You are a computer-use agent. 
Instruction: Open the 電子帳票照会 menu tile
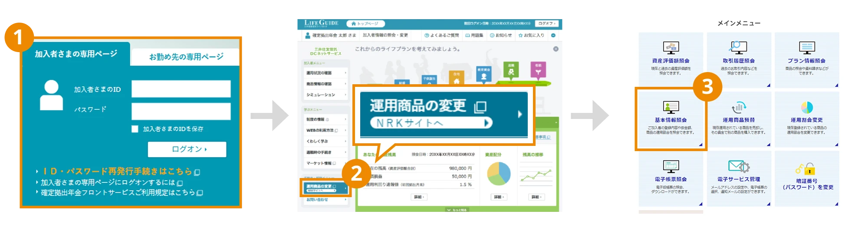pyautogui.click(x=671, y=178)
